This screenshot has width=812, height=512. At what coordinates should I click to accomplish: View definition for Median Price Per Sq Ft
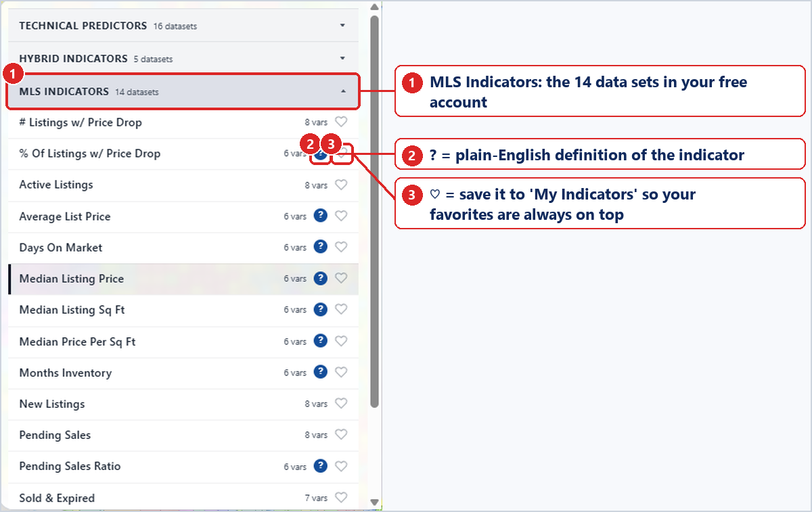321,341
